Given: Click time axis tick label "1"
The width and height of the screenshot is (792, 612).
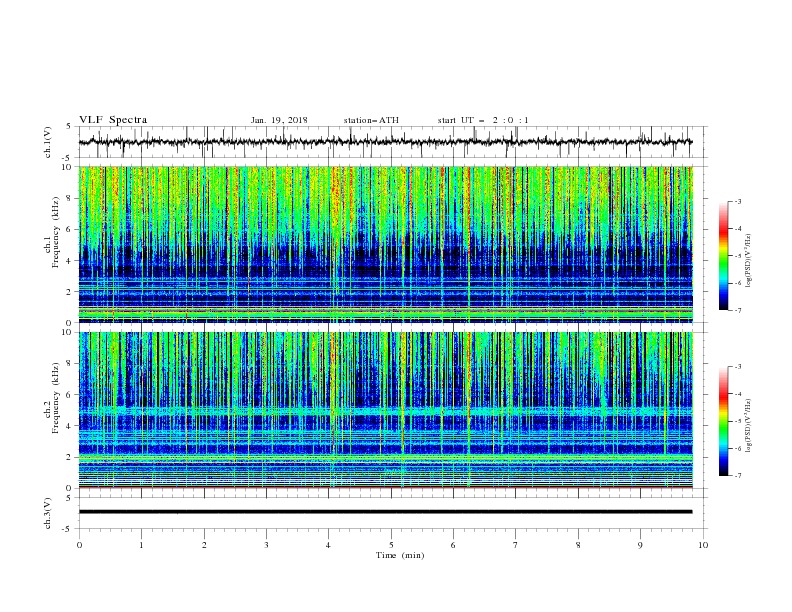Looking at the screenshot, I should coord(141,545).
